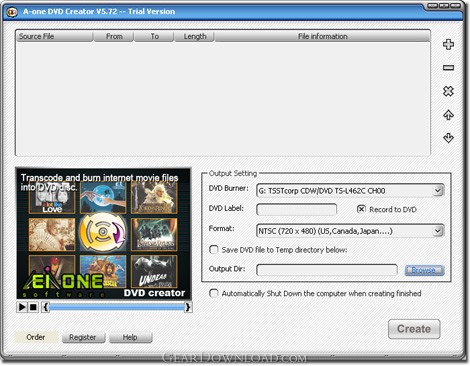Set clip end with right brace marker
This screenshot has width=470, height=366.
pyautogui.click(x=188, y=307)
